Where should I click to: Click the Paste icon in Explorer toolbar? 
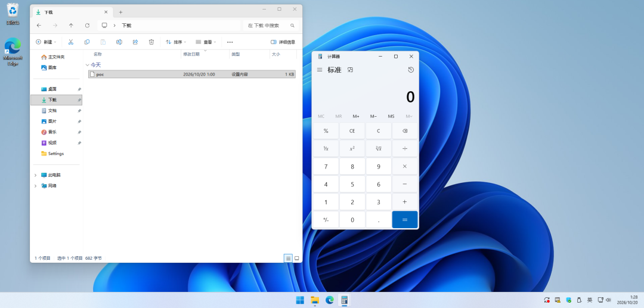coord(103,42)
